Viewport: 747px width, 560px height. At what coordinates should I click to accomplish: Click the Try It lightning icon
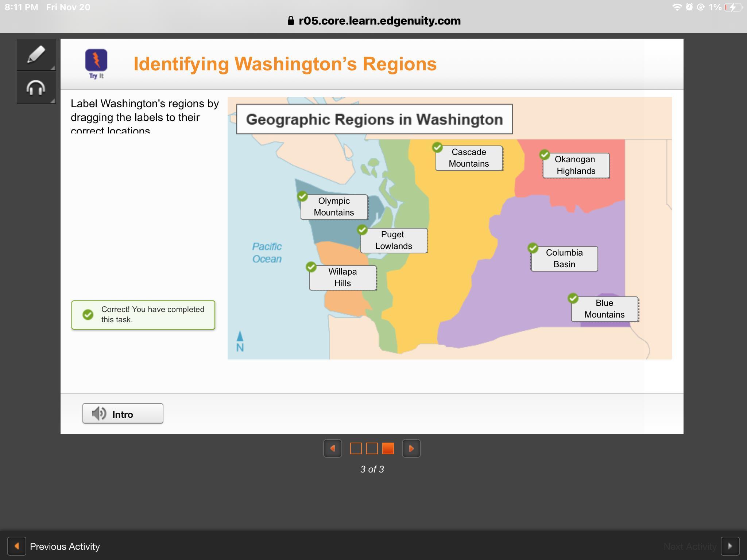pyautogui.click(x=96, y=60)
